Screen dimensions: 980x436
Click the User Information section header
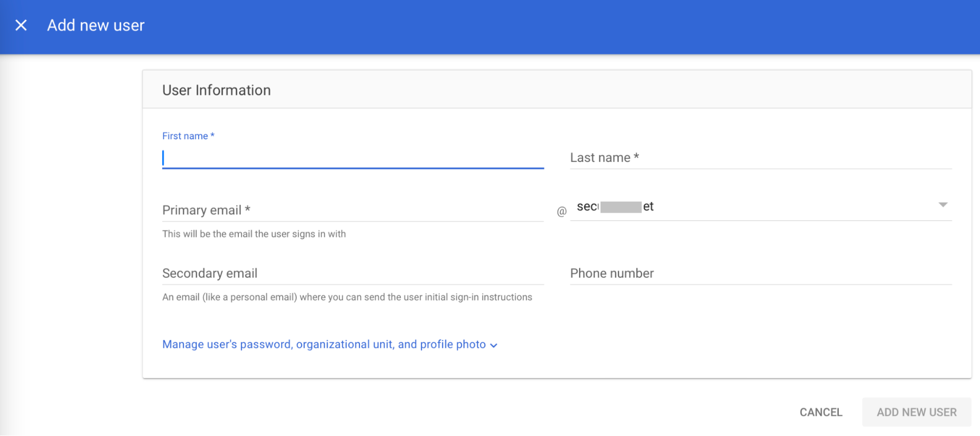click(x=216, y=90)
